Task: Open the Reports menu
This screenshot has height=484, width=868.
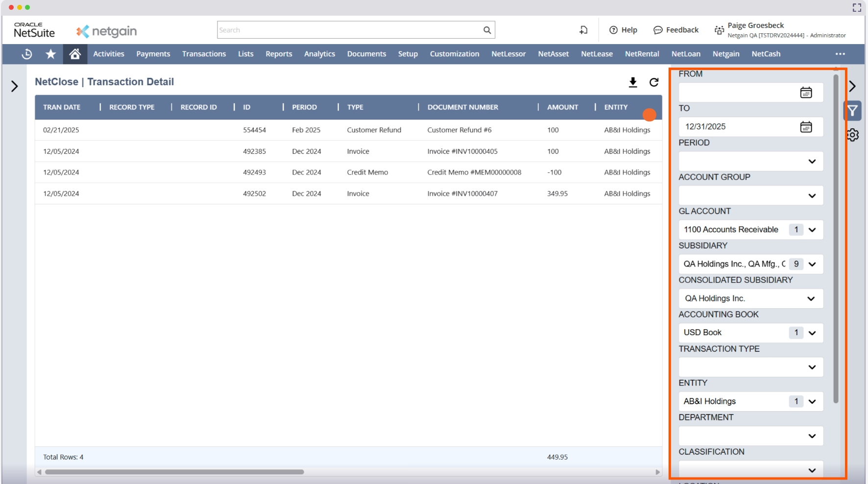Action: tap(279, 54)
